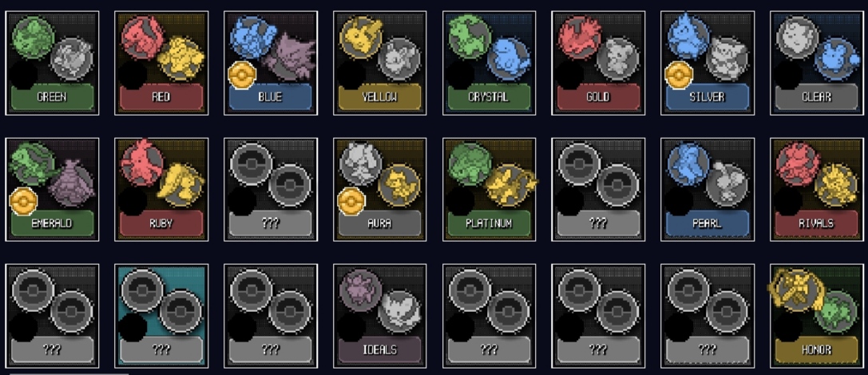Screen dimensions: 868x375
Task: Click the locked ??? card between RUBY and AURA
Action: coord(271,189)
